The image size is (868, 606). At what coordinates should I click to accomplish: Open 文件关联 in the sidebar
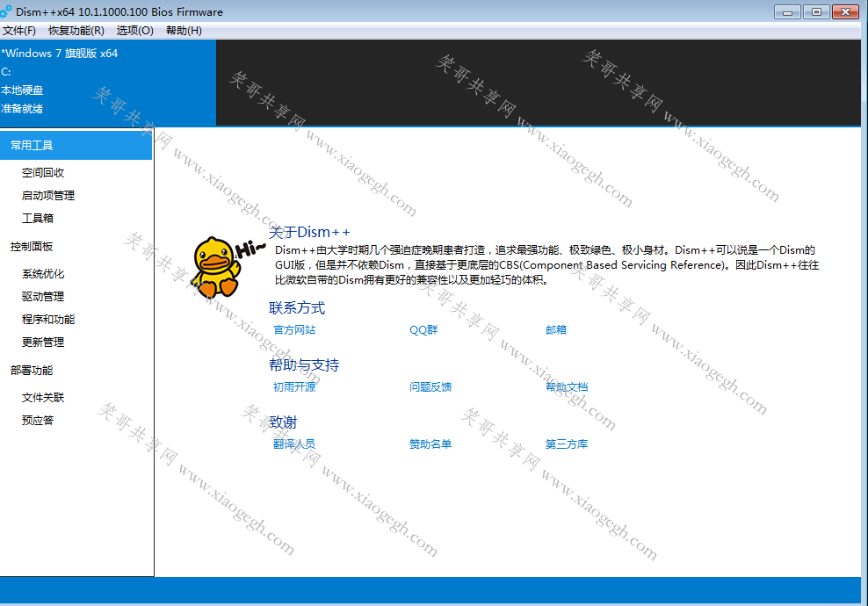[43, 397]
